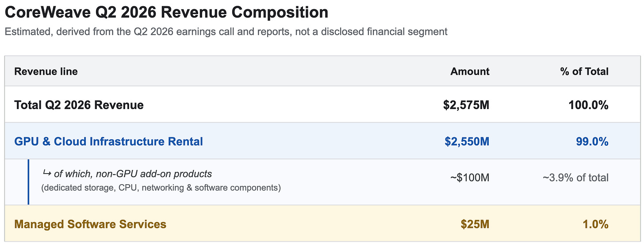Select the subtitle text about estimated figures
Viewport: 644px width, 246px height.
coord(226,32)
